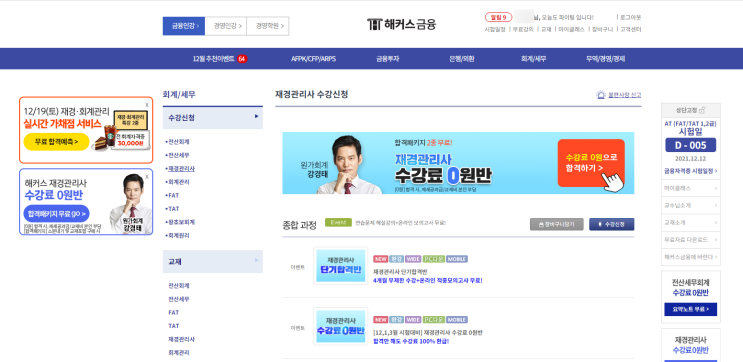Open the 회계/세무 menu
This screenshot has width=743, height=362.
pos(534,59)
